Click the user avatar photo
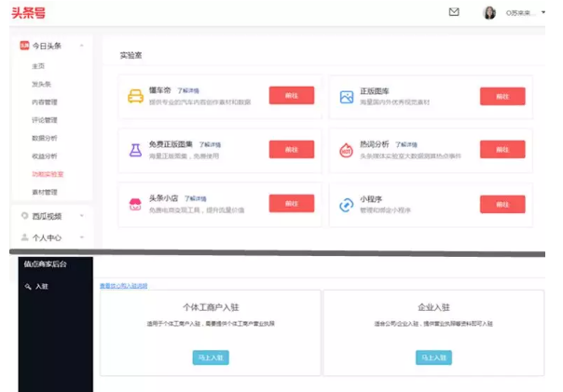The image size is (563, 392). click(489, 13)
